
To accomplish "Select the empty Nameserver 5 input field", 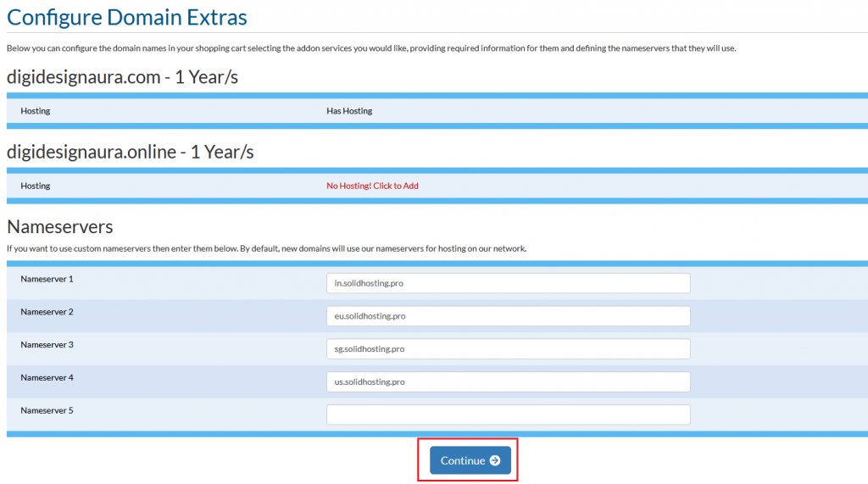I will pyautogui.click(x=509, y=414).
